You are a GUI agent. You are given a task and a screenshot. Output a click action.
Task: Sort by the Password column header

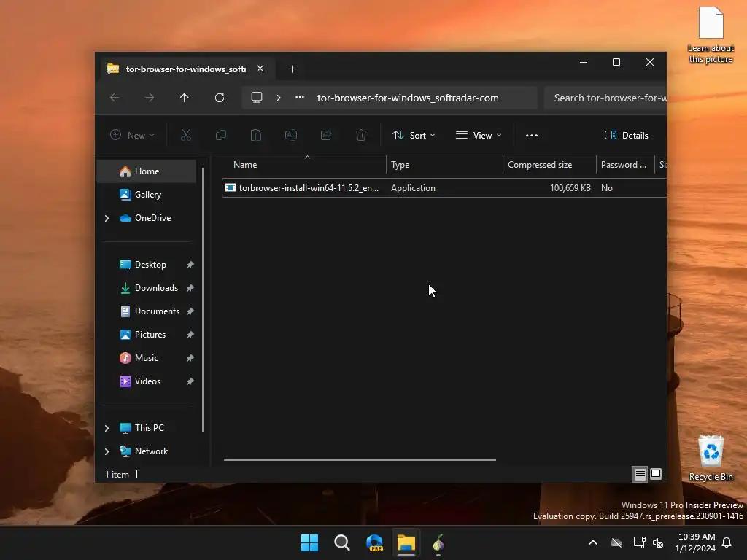(625, 165)
